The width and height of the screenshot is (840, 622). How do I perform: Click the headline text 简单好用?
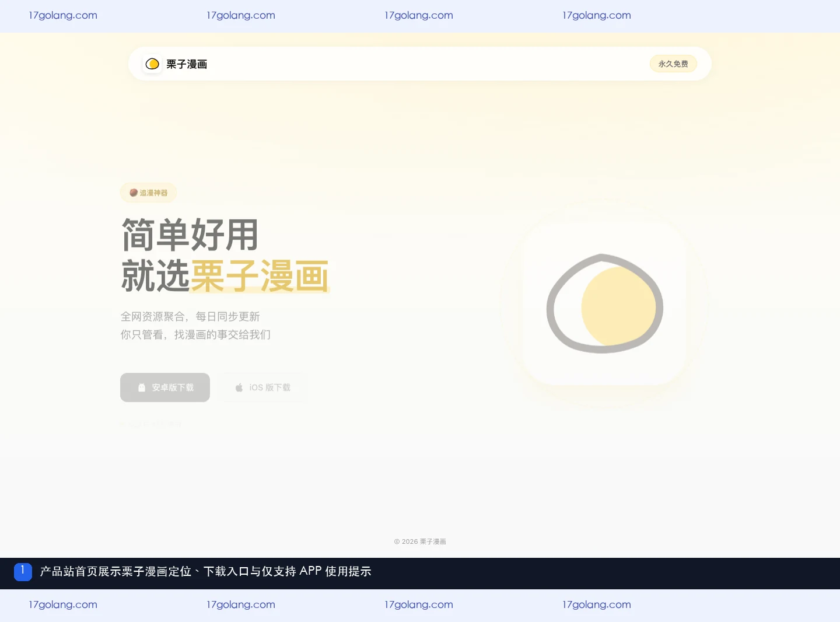coord(190,235)
